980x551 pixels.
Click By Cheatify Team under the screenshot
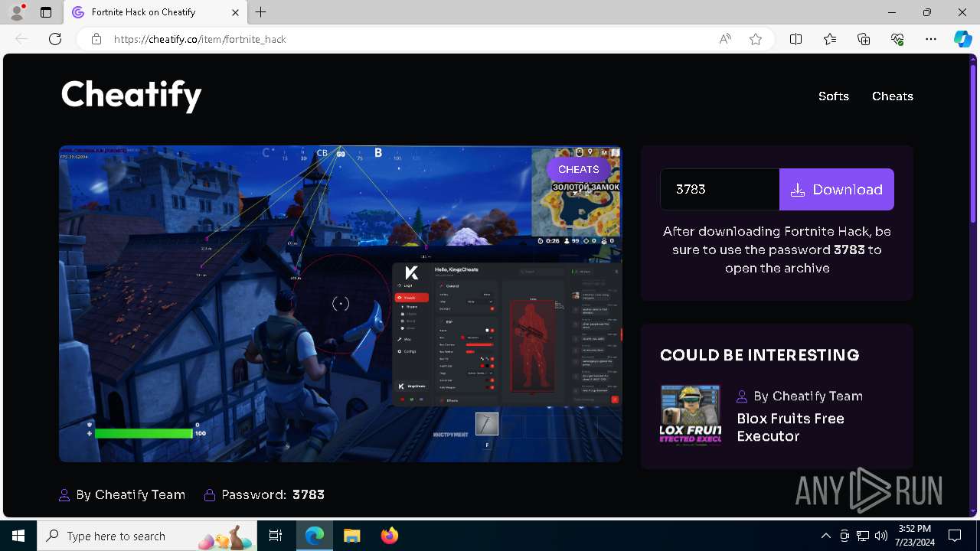point(122,494)
